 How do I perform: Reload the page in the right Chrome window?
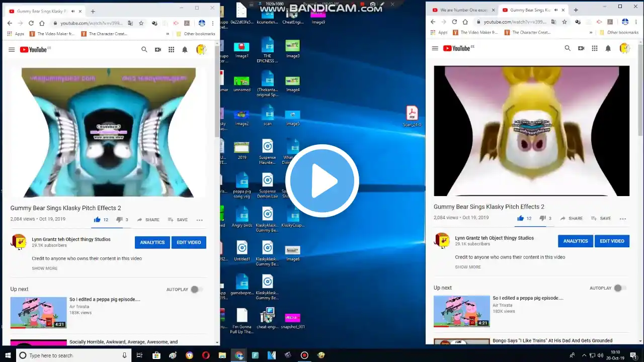(x=454, y=22)
